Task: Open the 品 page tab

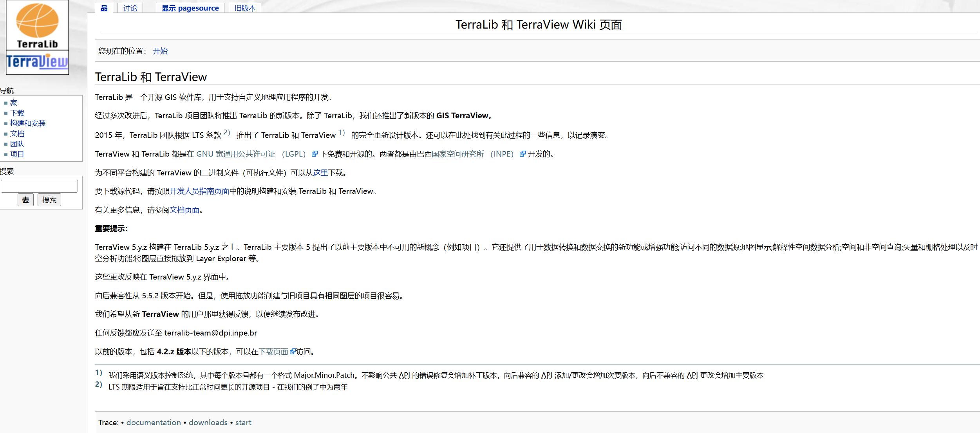Action: (104, 8)
